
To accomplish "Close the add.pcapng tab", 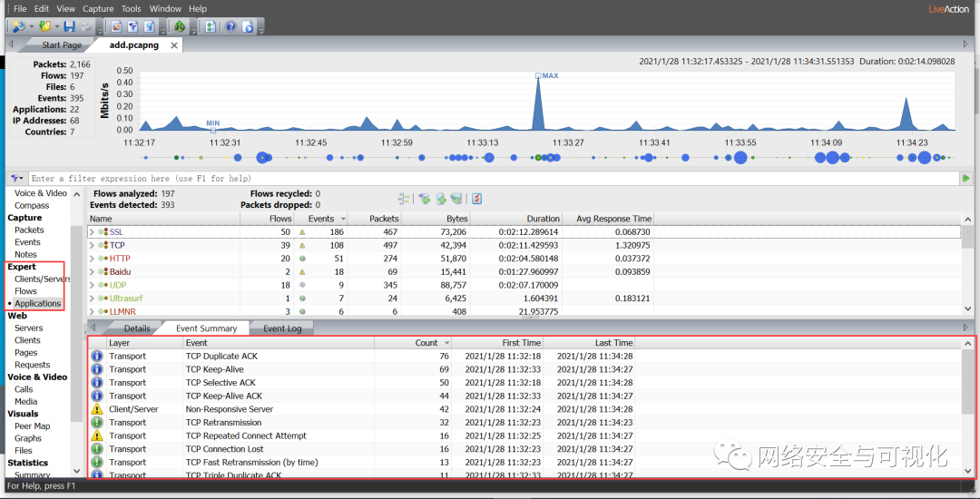I will 173,45.
